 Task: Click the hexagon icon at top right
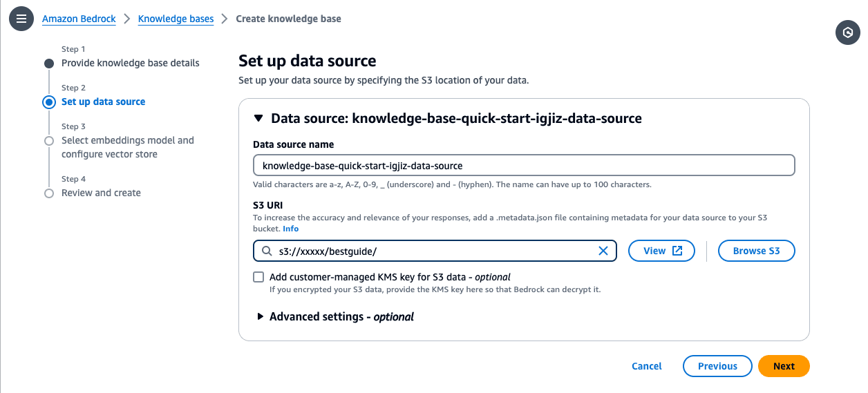pyautogui.click(x=848, y=32)
